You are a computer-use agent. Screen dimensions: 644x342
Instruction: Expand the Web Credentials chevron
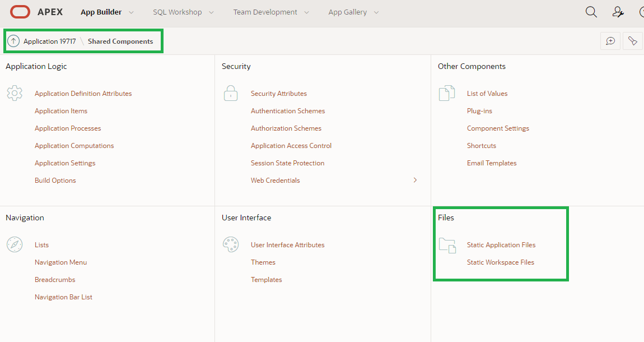pos(415,180)
